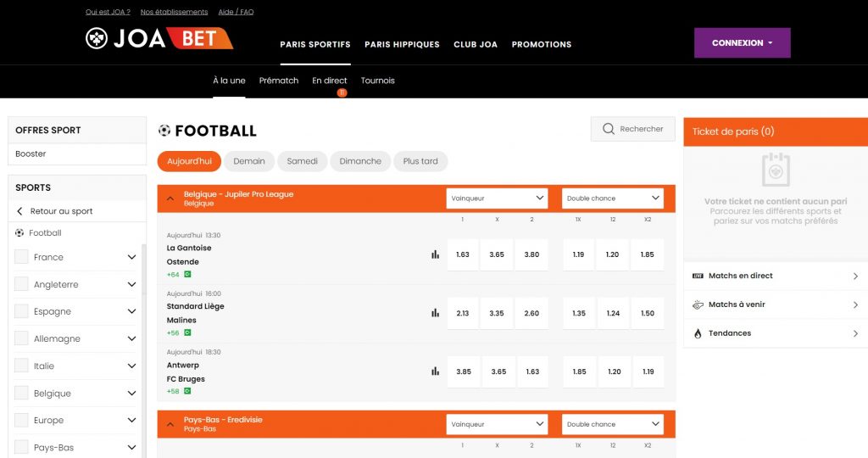Open the Vainqueur dropdown for Jupiler Pro League

point(497,198)
